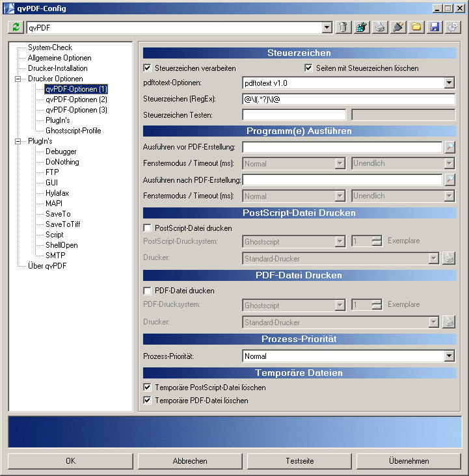Select Script plugin in tree
Viewport: 469px width, 476px height.
click(x=55, y=235)
